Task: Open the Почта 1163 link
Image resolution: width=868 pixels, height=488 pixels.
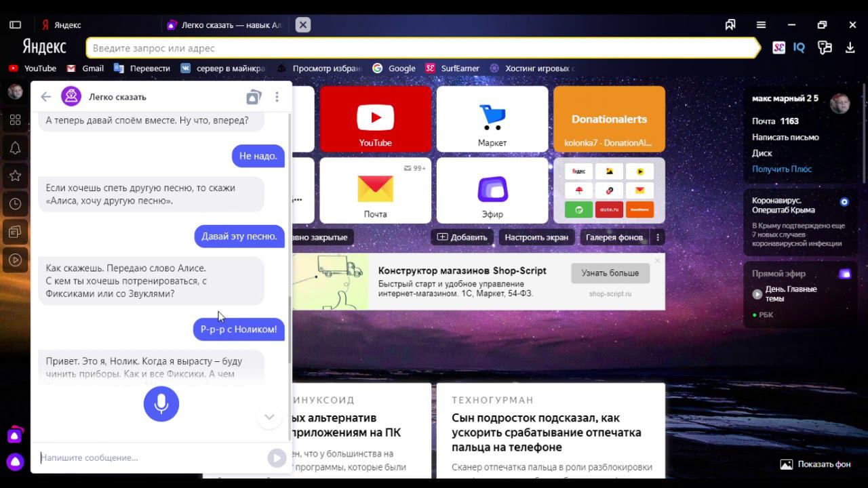Action: pos(775,121)
